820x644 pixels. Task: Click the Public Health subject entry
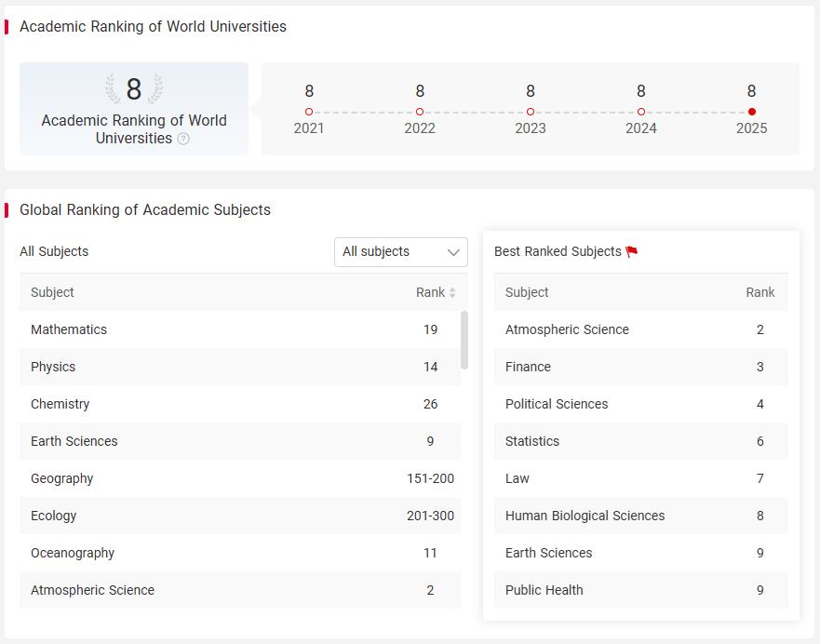click(x=641, y=590)
